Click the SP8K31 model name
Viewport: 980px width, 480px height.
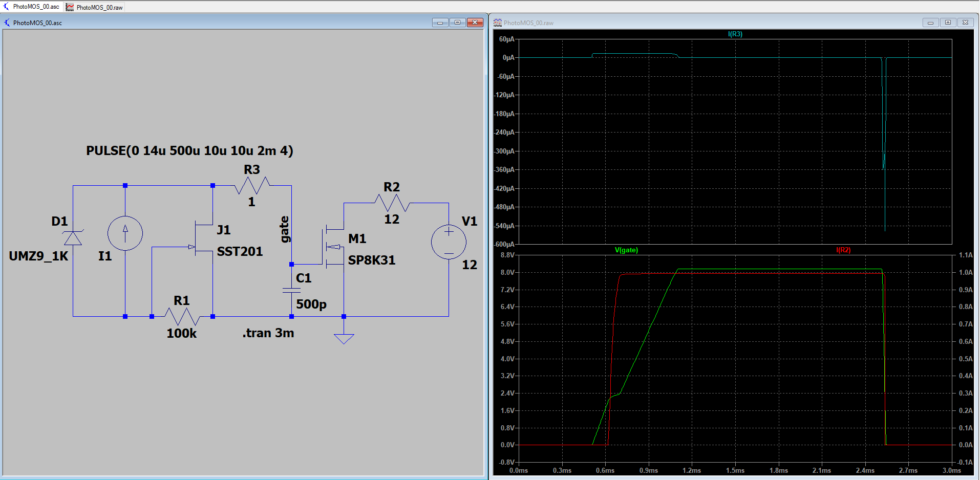pyautogui.click(x=372, y=260)
